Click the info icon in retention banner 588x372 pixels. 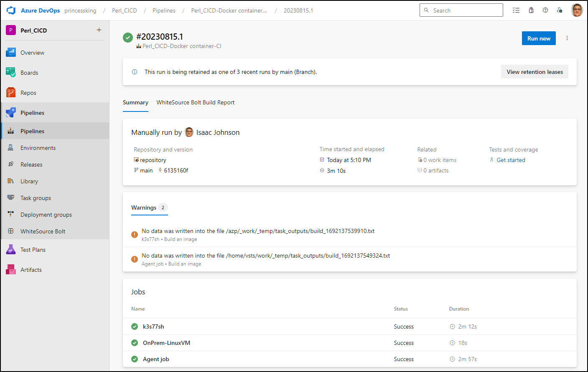point(135,72)
